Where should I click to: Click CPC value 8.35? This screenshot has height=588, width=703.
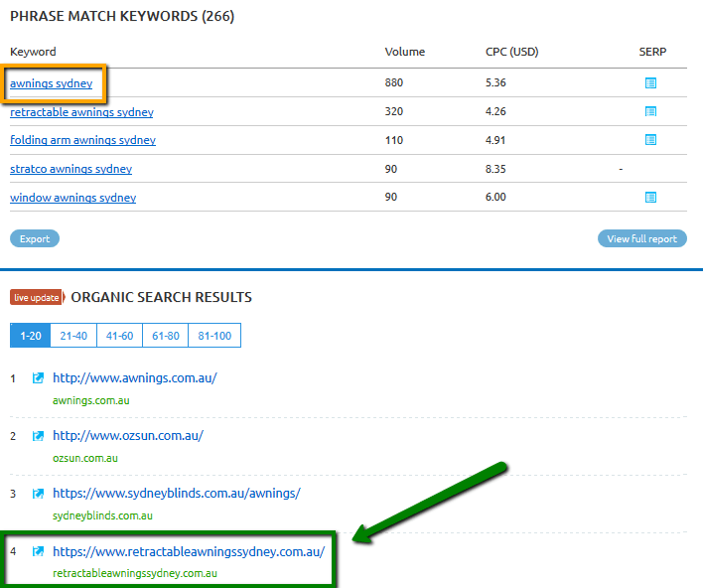click(x=495, y=169)
